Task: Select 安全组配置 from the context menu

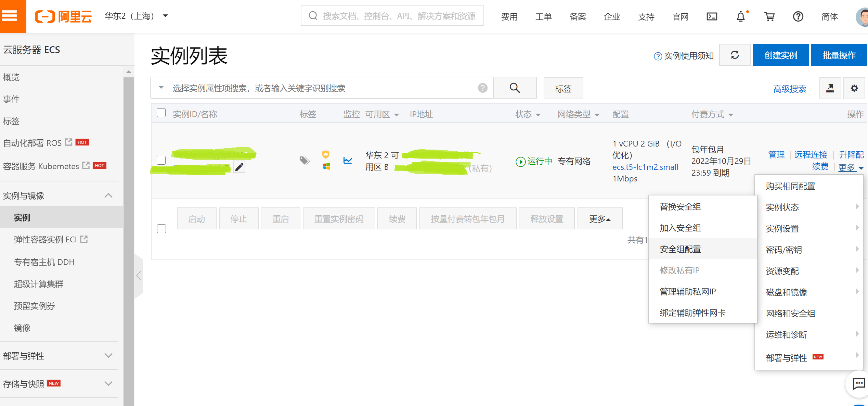Action: pos(680,249)
